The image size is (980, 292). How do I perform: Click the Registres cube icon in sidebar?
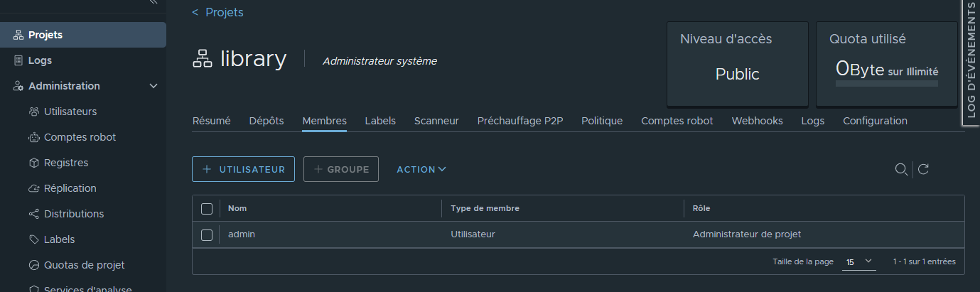tap(33, 163)
